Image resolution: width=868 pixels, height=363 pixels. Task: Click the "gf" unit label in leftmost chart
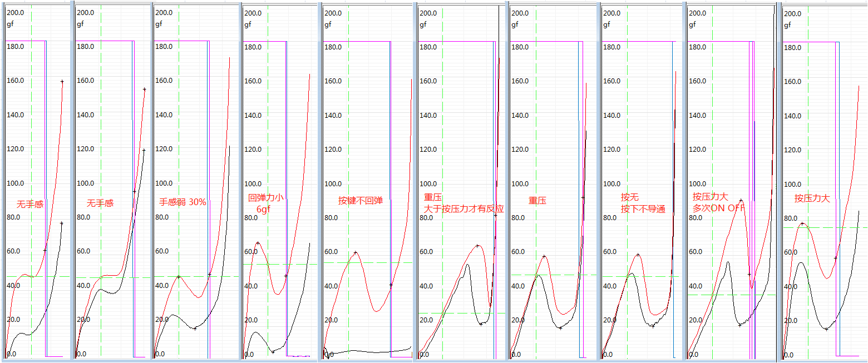pos(10,24)
